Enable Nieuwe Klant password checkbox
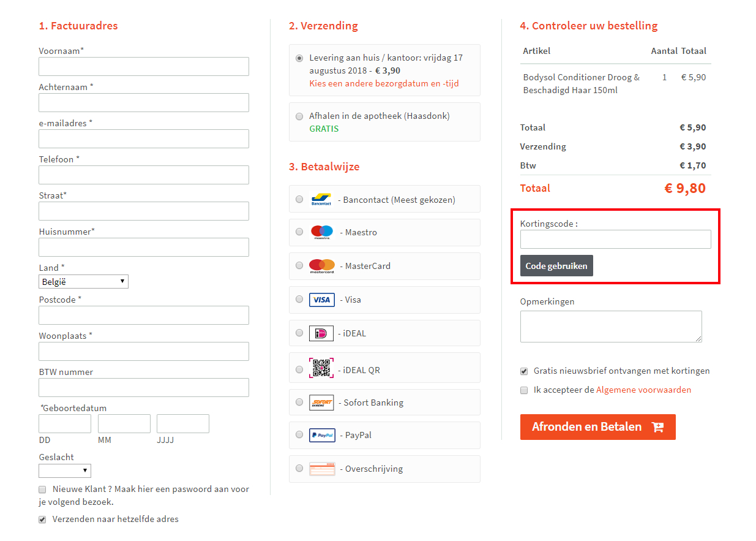The height and width of the screenshot is (541, 756). pyautogui.click(x=42, y=490)
